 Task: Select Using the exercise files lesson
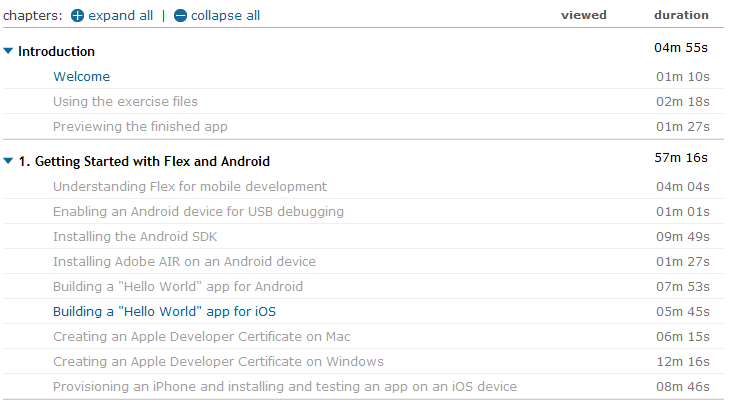point(125,102)
